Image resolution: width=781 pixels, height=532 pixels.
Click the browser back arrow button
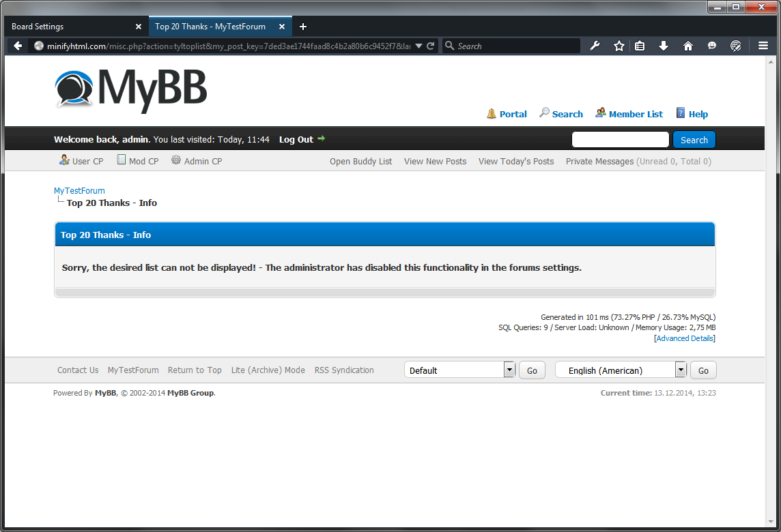point(18,46)
